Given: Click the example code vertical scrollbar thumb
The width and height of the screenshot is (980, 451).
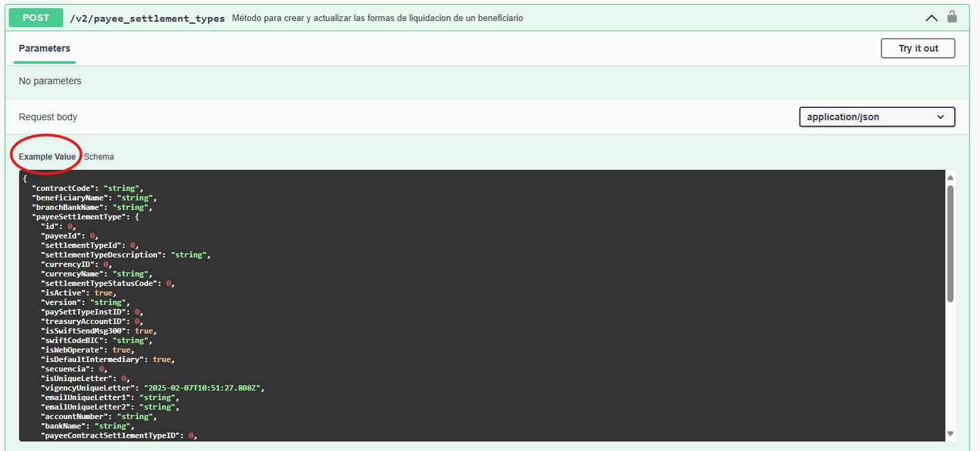Looking at the screenshot, I should (x=950, y=243).
